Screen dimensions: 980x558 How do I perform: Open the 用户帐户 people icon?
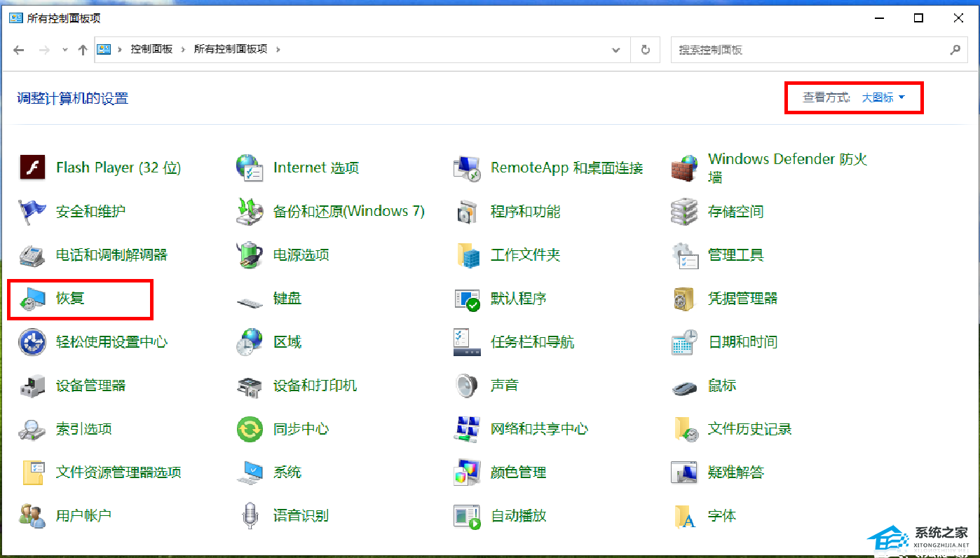point(32,516)
